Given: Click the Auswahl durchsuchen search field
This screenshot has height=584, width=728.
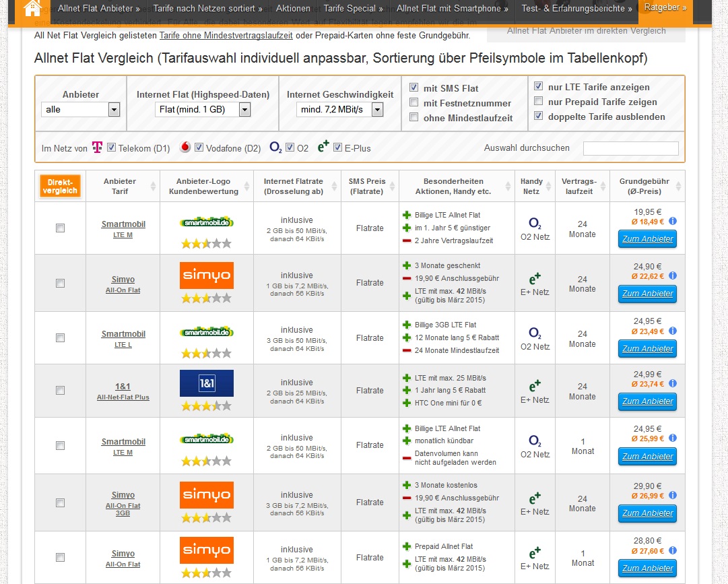Looking at the screenshot, I should (630, 149).
